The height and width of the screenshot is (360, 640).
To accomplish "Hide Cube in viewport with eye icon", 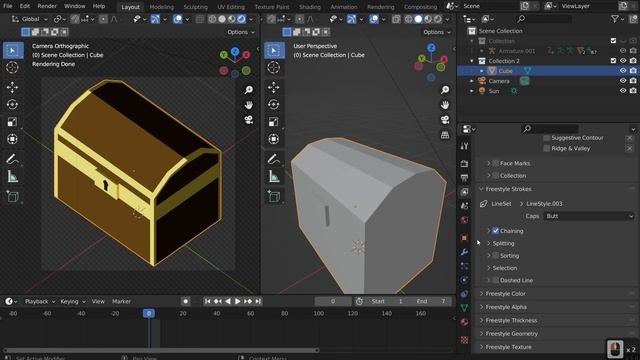I will click(623, 71).
